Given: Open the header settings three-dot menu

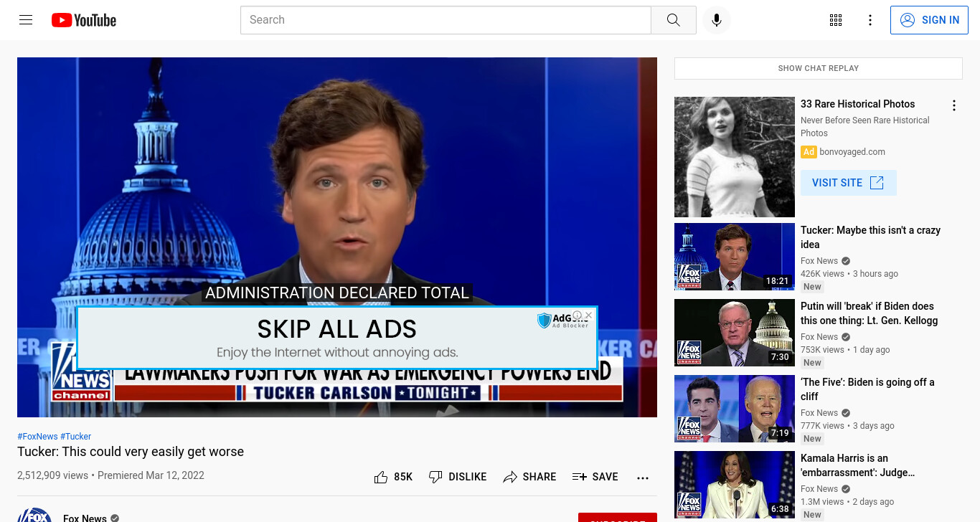Looking at the screenshot, I should point(870,20).
